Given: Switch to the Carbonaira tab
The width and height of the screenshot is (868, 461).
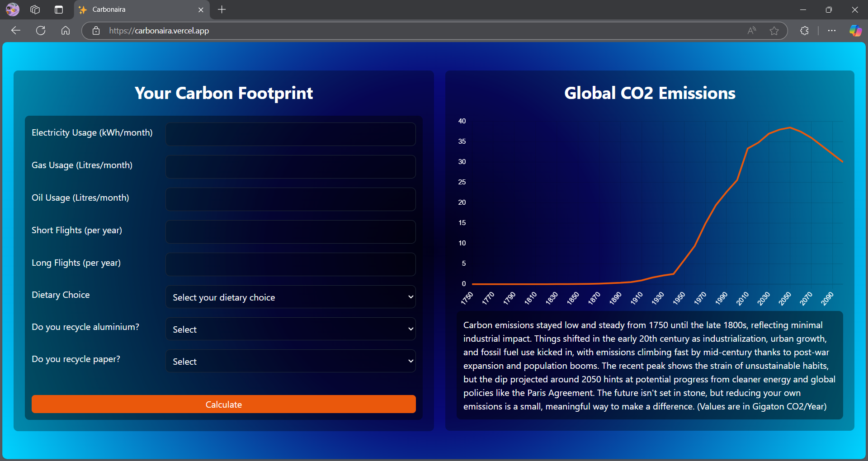Looking at the screenshot, I should click(136, 9).
